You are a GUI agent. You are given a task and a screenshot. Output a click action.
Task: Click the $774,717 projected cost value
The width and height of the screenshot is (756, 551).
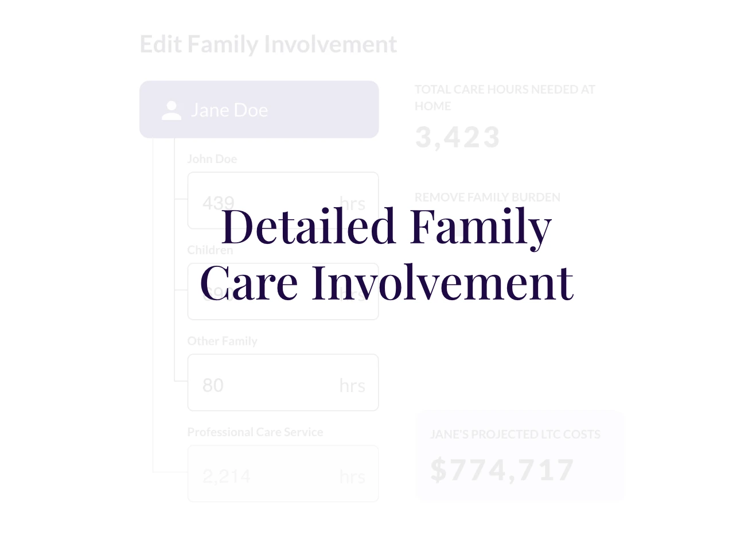(502, 469)
